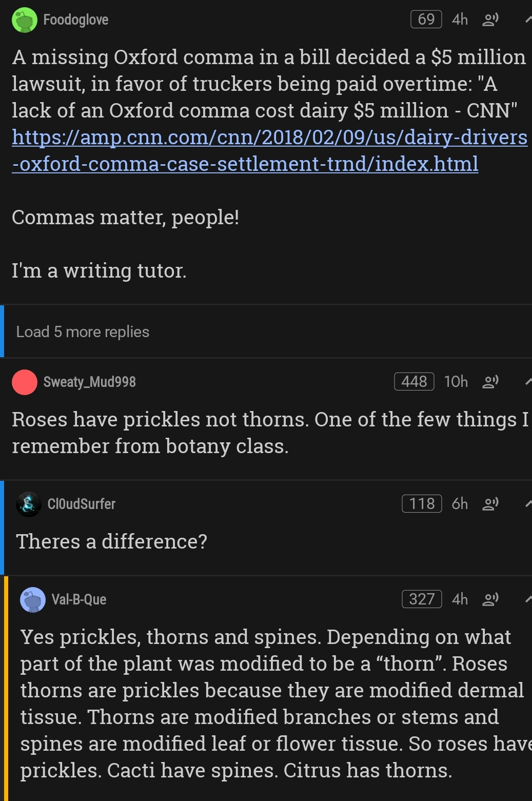The width and height of the screenshot is (532, 801).
Task: Open Val-B-Que's username link
Action: tap(79, 599)
